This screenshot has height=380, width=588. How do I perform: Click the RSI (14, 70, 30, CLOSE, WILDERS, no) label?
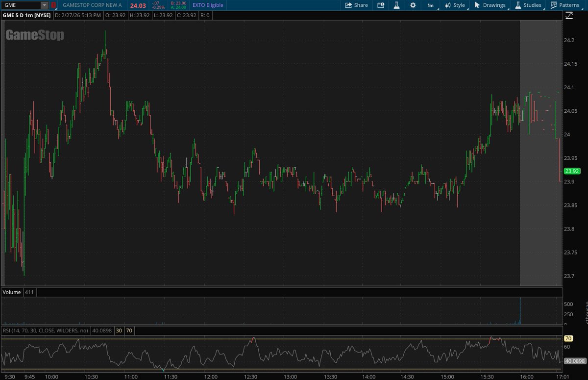click(46, 330)
